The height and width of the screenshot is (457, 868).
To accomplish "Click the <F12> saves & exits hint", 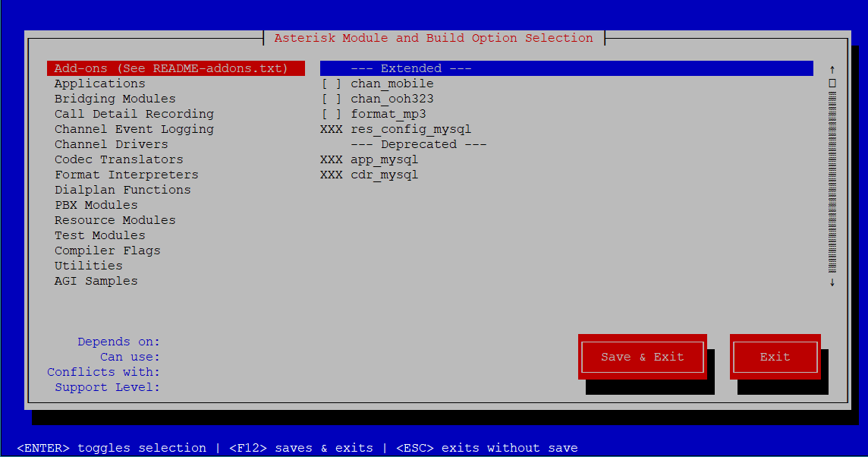I will point(301,448).
